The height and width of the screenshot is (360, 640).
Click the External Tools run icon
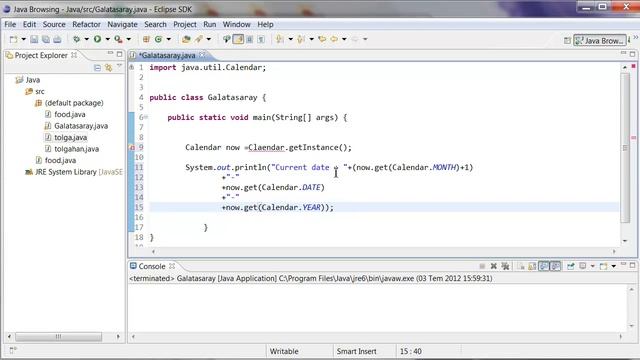(118, 39)
